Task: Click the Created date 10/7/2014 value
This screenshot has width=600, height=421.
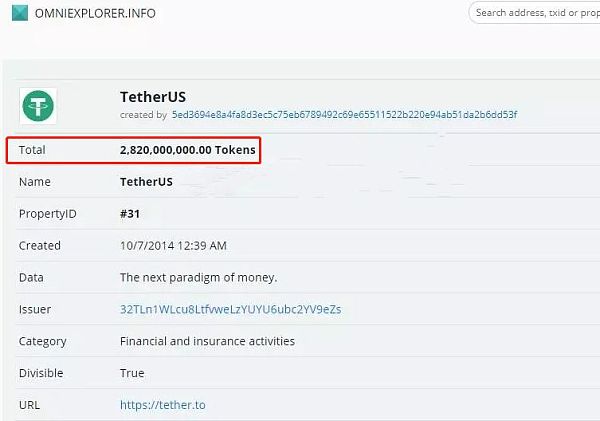Action: coord(173,245)
